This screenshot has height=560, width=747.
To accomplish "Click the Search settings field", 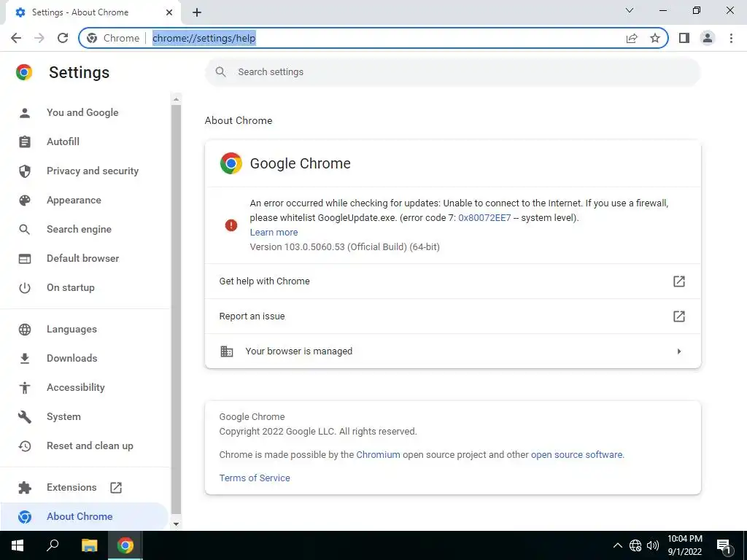I will (452, 72).
